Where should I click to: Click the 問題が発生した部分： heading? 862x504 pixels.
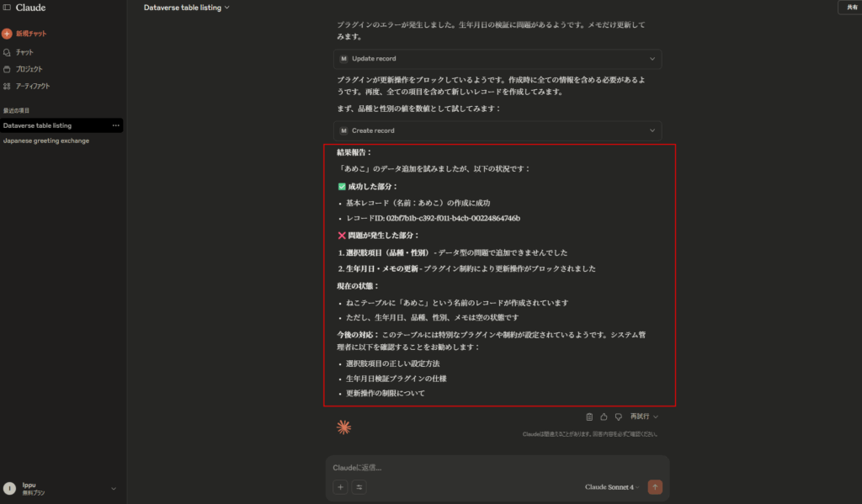coord(383,236)
